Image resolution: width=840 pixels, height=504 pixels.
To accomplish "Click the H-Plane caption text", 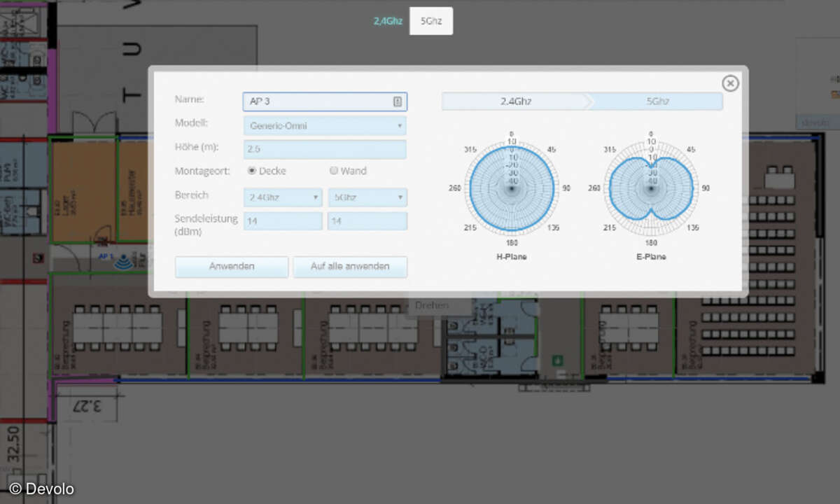I will [x=512, y=257].
